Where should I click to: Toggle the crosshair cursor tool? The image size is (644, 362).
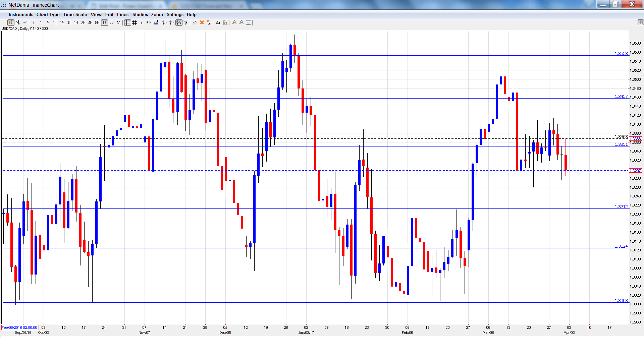[127, 22]
